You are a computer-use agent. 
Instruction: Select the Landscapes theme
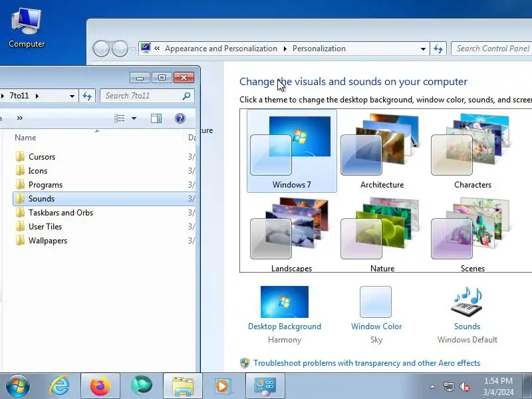click(292, 234)
